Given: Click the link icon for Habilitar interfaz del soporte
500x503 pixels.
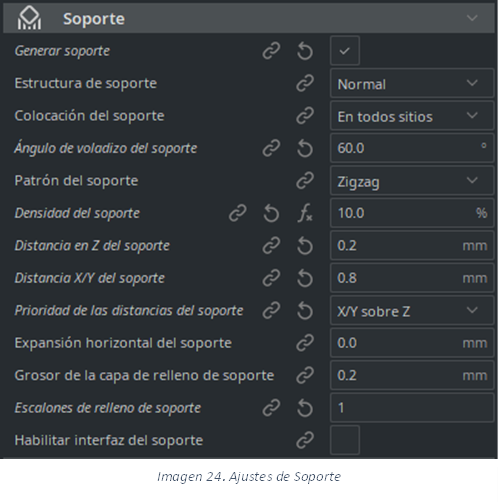Looking at the screenshot, I should click(x=305, y=440).
